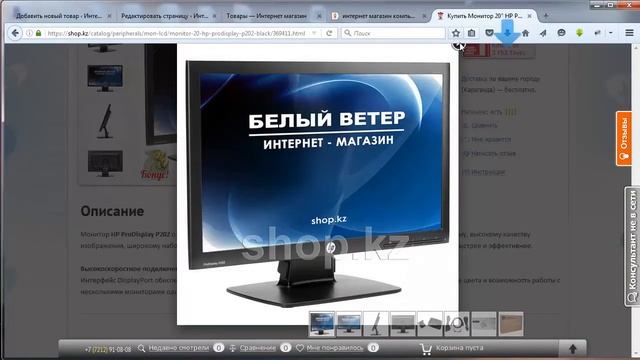Open the Firefox hamburger menu
Screen dimensions: 640x360
click(629, 33)
